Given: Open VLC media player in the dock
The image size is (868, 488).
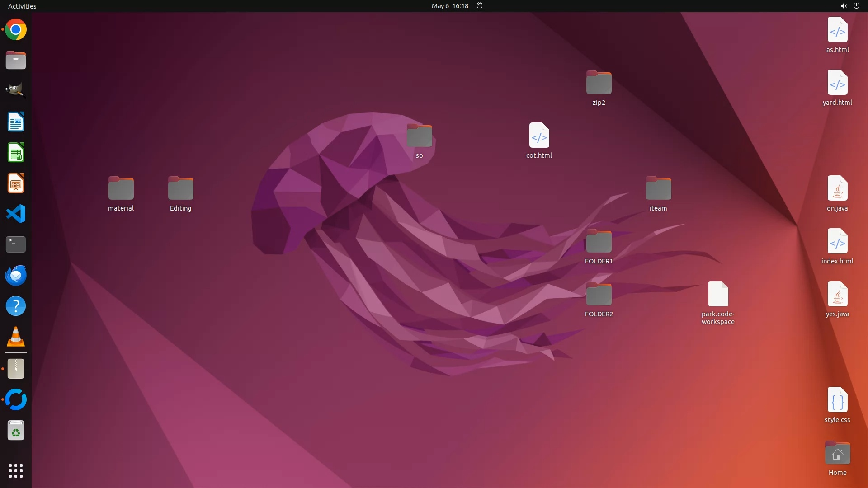Looking at the screenshot, I should click(16, 337).
